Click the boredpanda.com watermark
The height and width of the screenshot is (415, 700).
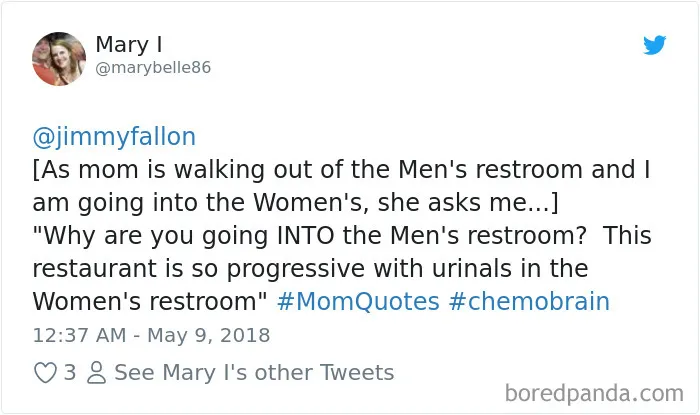(594, 394)
